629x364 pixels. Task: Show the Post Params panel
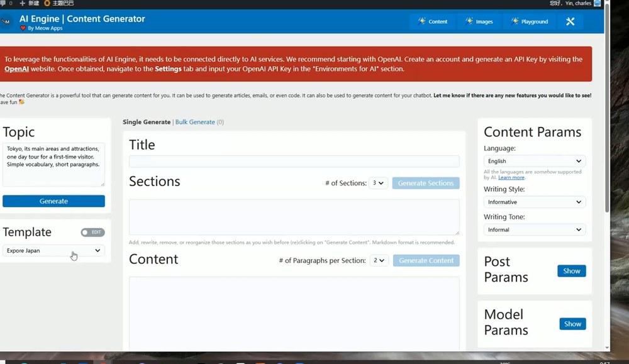pos(571,271)
